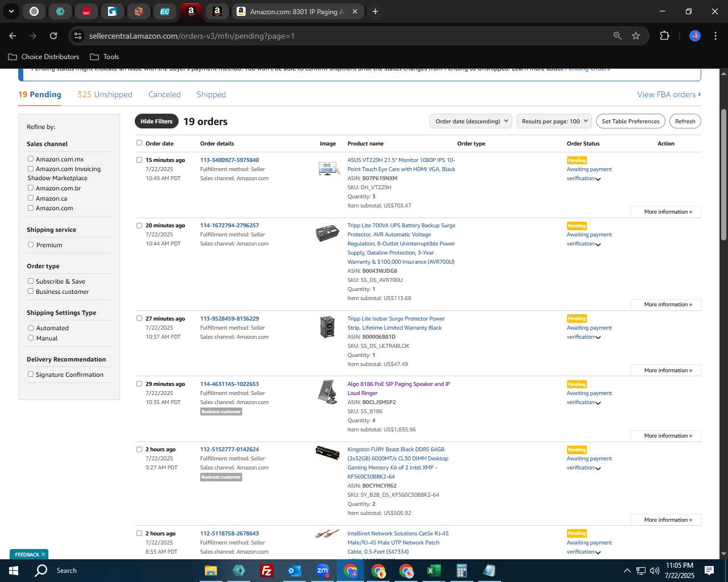Open Calculator from the taskbar

(462, 571)
